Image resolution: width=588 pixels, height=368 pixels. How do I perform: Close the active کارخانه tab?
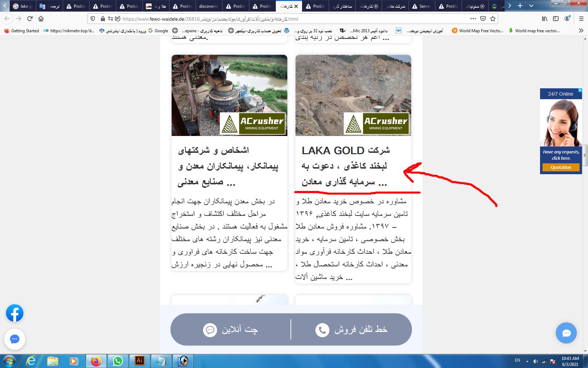coord(296,6)
